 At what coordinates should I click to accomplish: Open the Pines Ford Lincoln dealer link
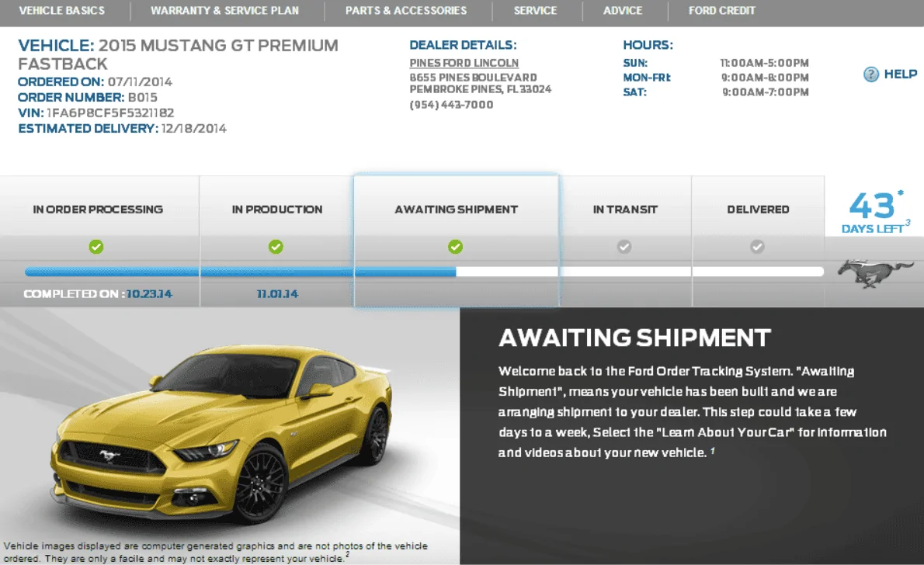[x=464, y=63]
